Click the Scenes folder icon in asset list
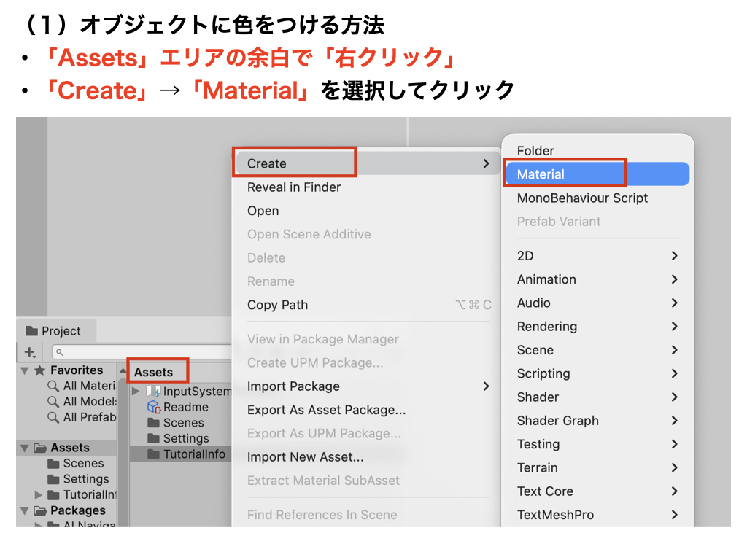 click(x=153, y=423)
